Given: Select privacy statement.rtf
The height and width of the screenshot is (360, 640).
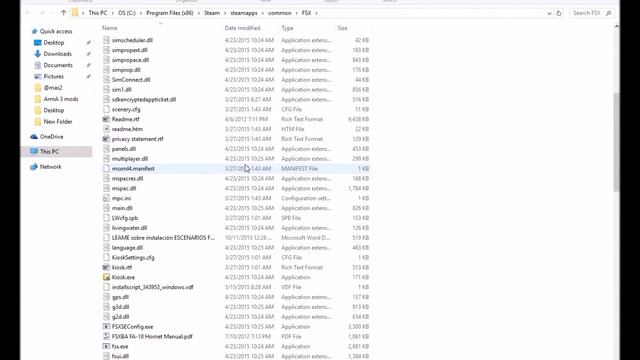Looking at the screenshot, I should coord(138,139).
